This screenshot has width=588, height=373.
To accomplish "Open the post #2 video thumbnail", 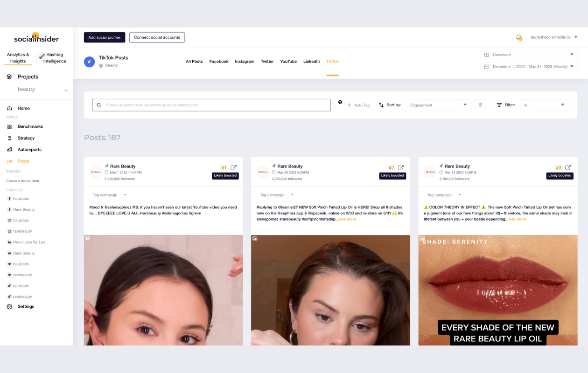I will 330,290.
